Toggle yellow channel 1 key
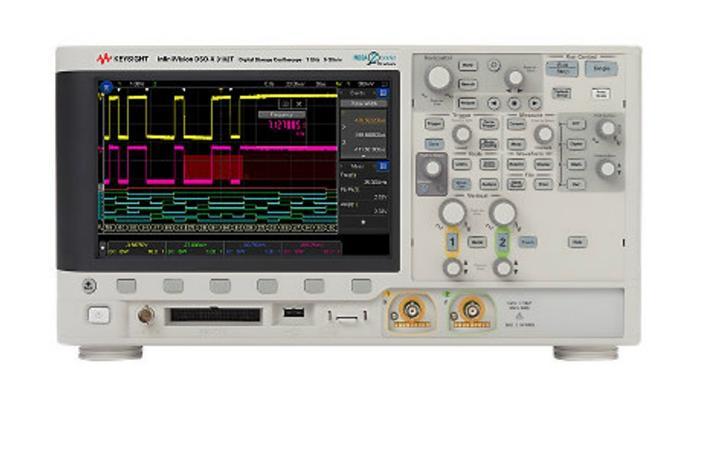Viewport: 725px width, 450px height. (x=452, y=242)
